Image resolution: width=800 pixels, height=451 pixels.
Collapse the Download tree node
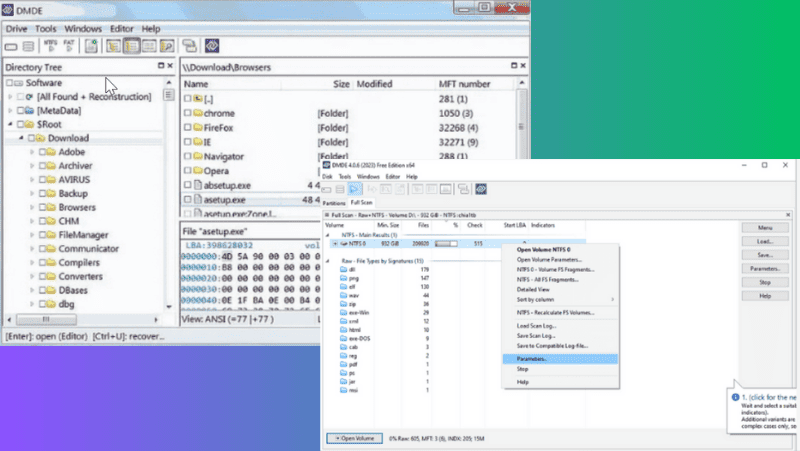21,138
